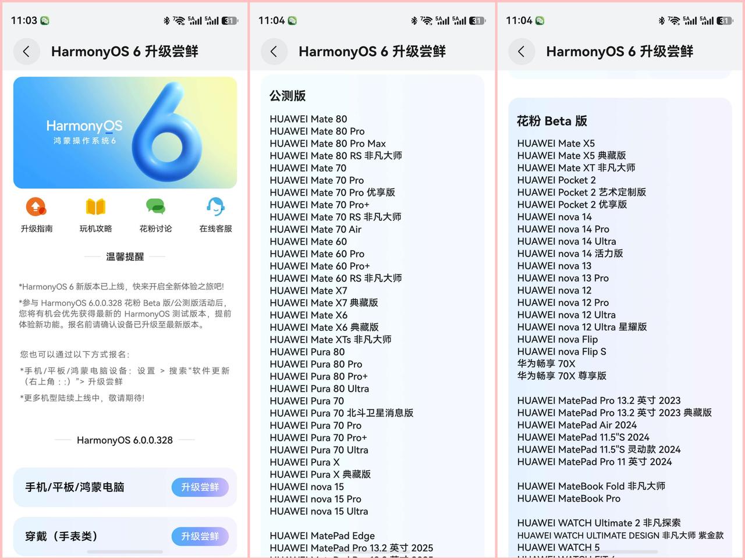The width and height of the screenshot is (745, 560).
Task: Tap Wi-Fi status icon in middle screen
Action: point(426,20)
